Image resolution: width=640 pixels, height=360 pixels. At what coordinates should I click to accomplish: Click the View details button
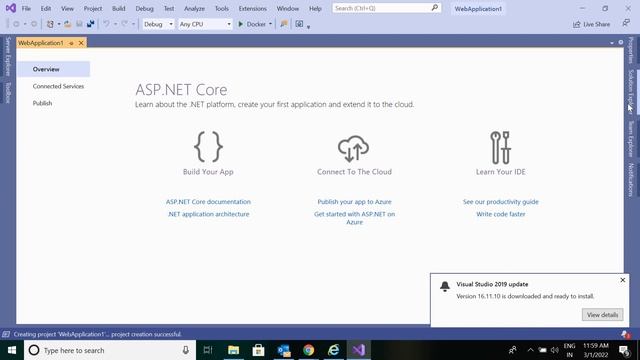(x=602, y=315)
